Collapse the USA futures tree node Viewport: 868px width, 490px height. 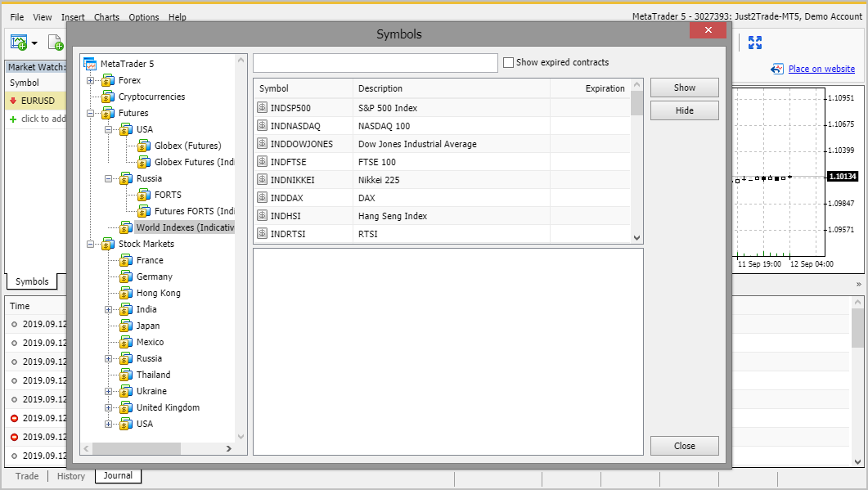[109, 129]
